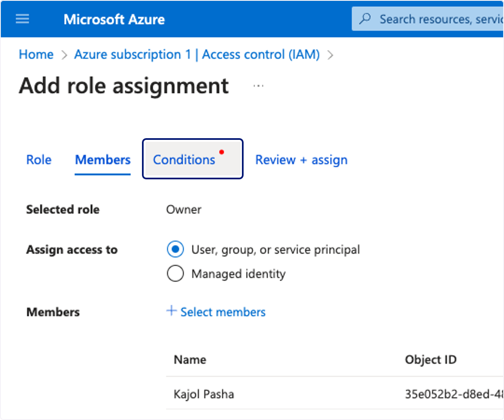The height and width of the screenshot is (420, 504).
Task: Navigate to the Home breadcrumb
Action: (36, 55)
